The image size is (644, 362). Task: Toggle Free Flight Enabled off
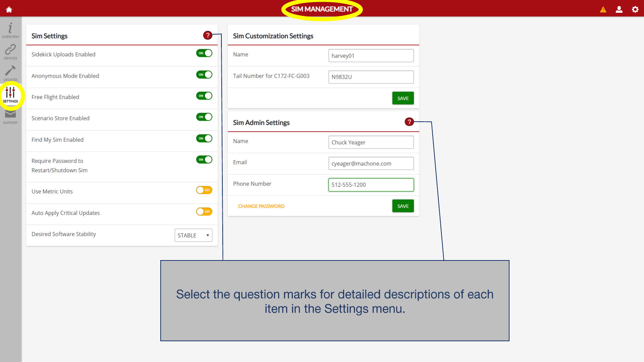pos(204,96)
